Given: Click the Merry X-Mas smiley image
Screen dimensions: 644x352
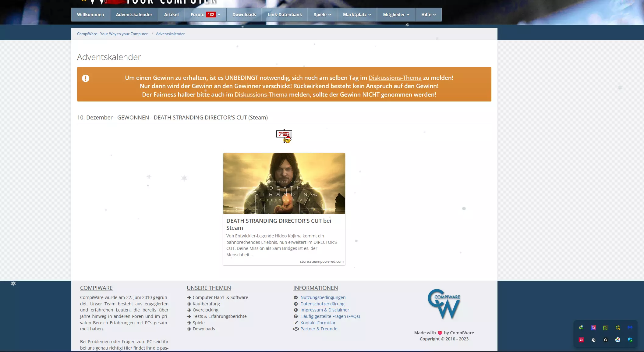Looking at the screenshot, I should (x=284, y=136).
